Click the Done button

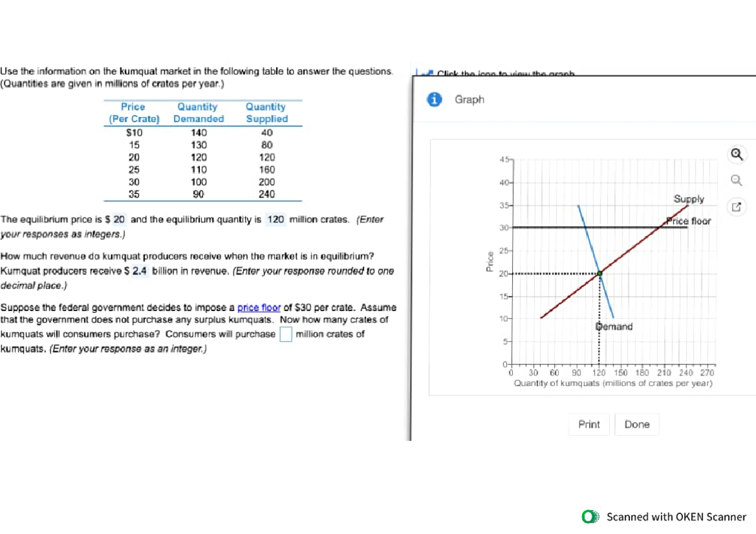[x=636, y=424]
